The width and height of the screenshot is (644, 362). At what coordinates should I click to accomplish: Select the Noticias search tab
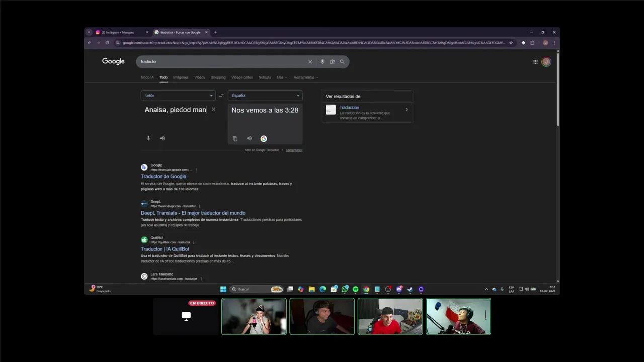click(265, 77)
